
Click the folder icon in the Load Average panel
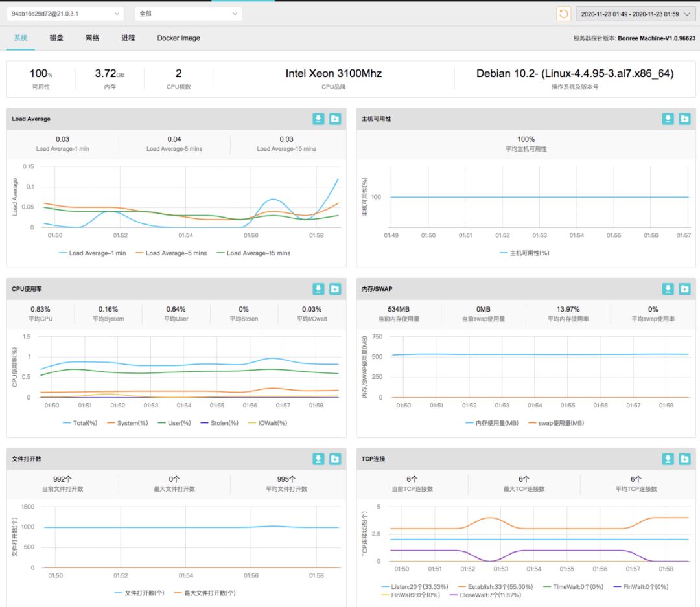click(x=335, y=119)
